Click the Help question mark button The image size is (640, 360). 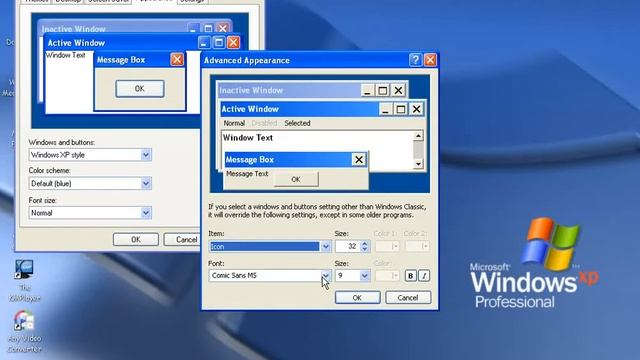point(415,60)
